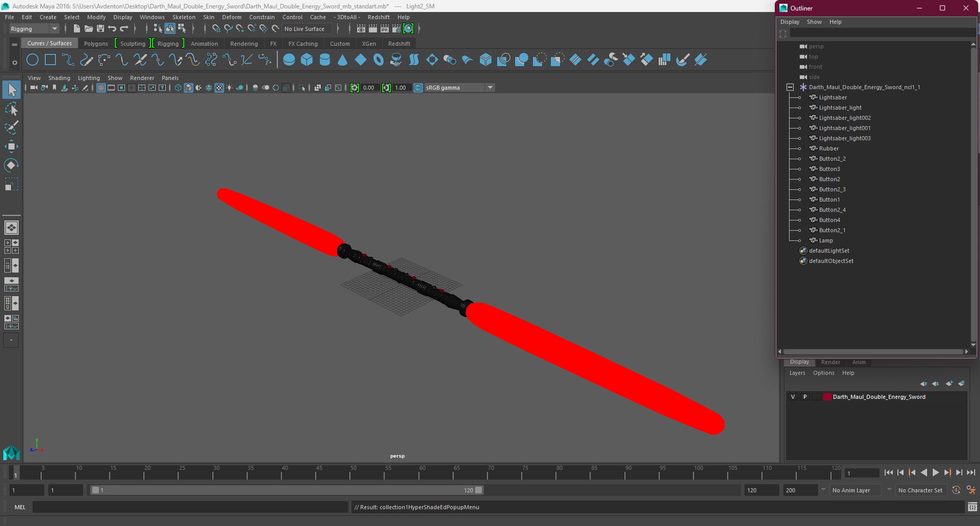Create a NURBS cylinder from shelf
Image resolution: width=980 pixels, height=526 pixels.
[325, 60]
